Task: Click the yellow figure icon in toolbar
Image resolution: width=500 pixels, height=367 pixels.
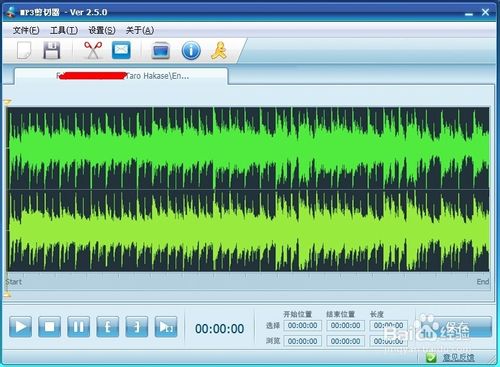Action: coord(219,51)
